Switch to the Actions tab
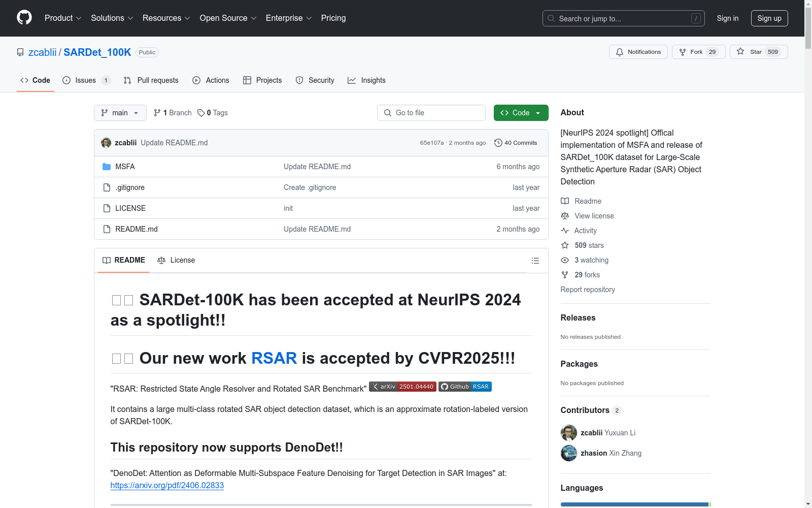Viewport: 812px width, 508px height. (211, 80)
